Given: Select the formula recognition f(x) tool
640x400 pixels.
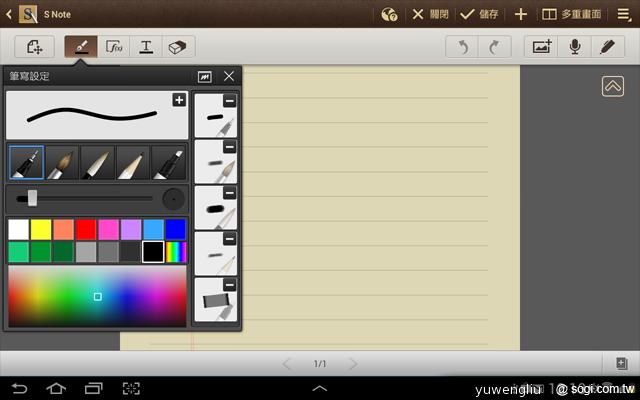Looking at the screenshot, I should tap(114, 47).
